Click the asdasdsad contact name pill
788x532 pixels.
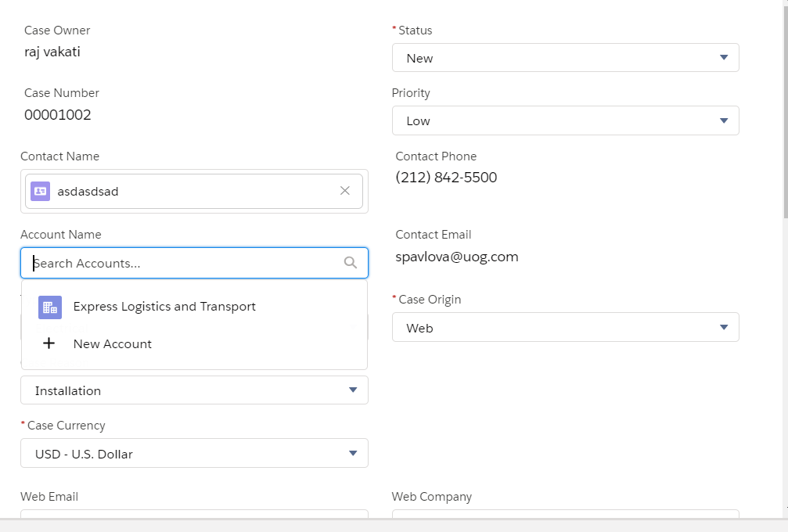click(88, 191)
